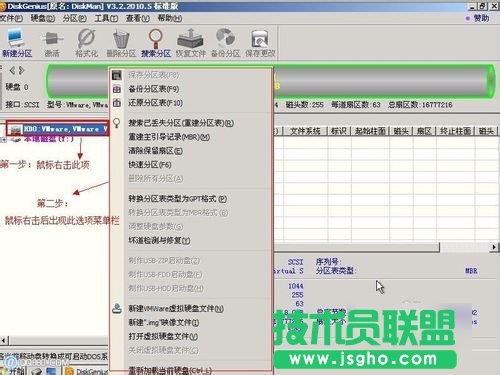Click the 备份分区 toolbar icon
The height and width of the screenshot is (375, 500).
click(225, 43)
